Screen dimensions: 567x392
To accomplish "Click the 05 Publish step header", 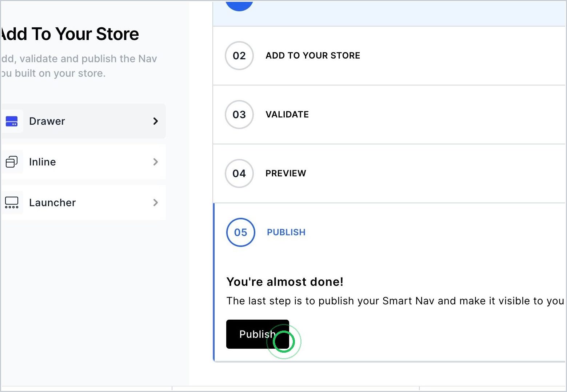I will [x=389, y=232].
